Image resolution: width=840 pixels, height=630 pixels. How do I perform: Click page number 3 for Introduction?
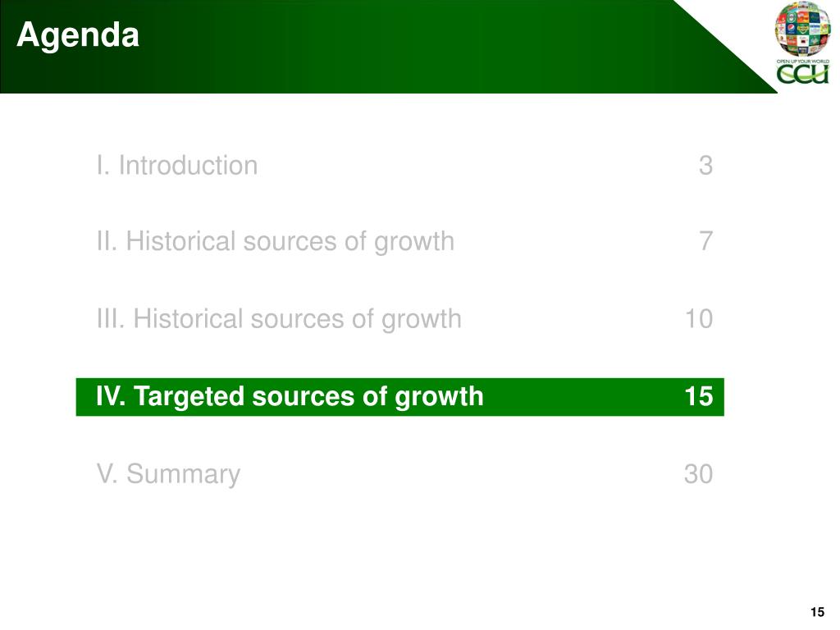tap(705, 165)
